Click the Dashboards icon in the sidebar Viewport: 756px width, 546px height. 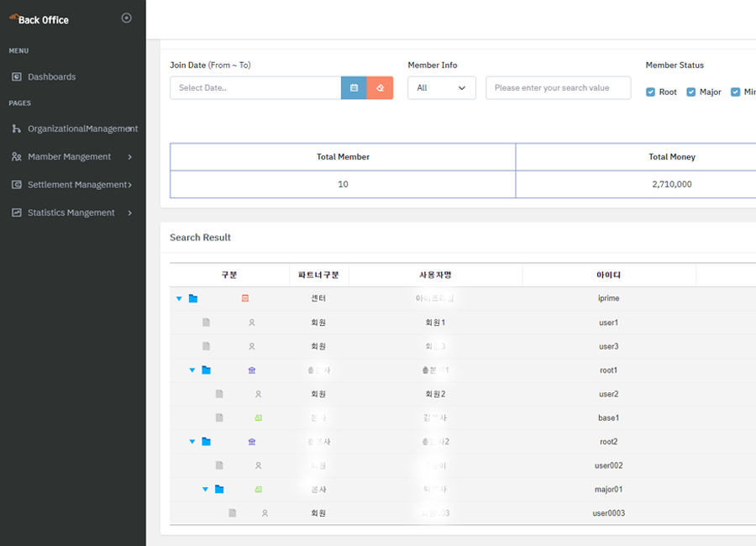click(17, 76)
